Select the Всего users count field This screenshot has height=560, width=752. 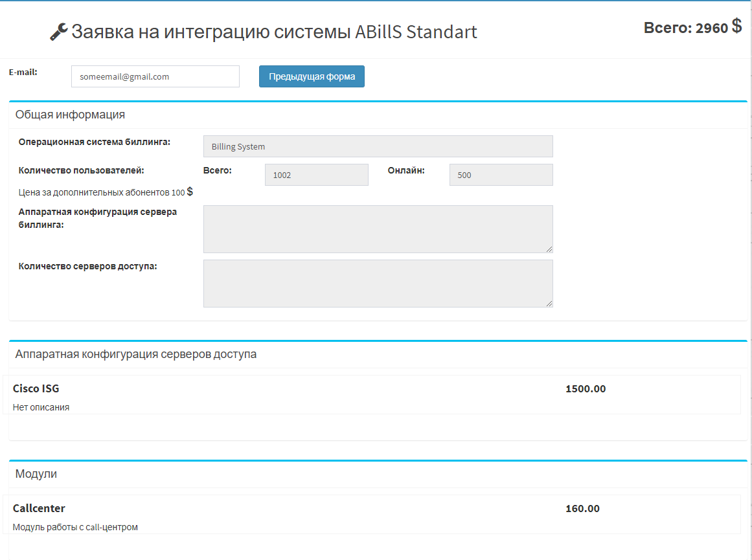pos(317,175)
